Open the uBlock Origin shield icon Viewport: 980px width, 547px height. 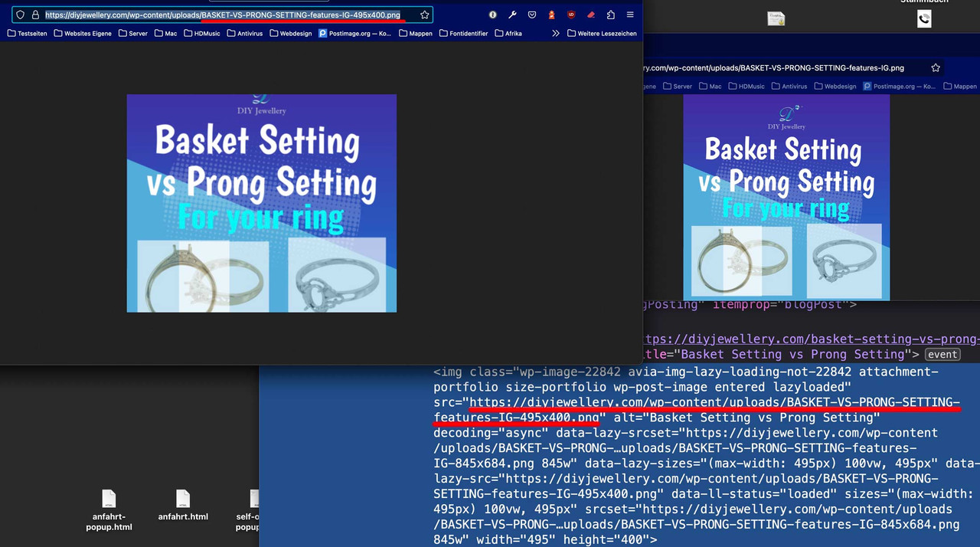click(571, 15)
